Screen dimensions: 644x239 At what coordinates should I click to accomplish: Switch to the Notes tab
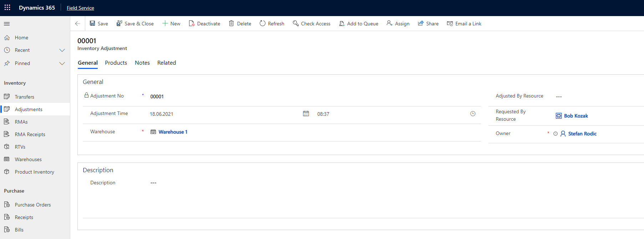tap(142, 63)
